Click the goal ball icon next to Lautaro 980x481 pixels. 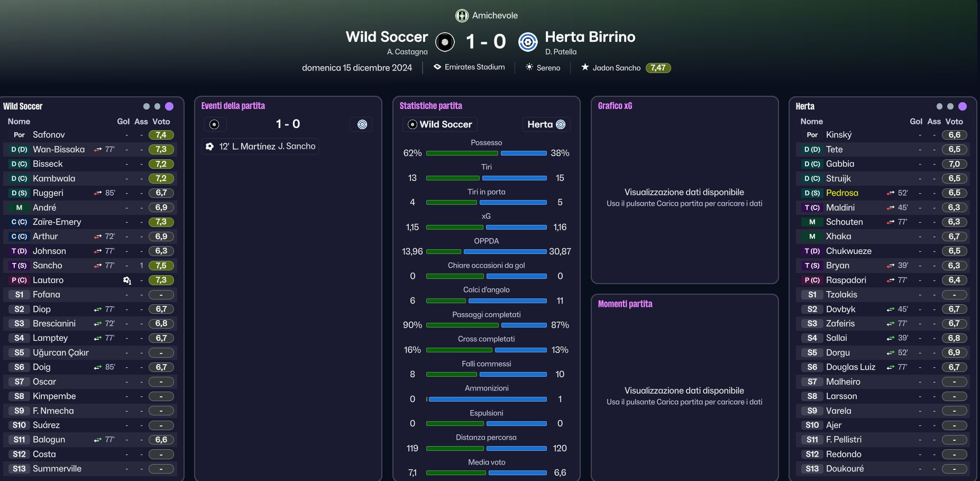click(127, 280)
